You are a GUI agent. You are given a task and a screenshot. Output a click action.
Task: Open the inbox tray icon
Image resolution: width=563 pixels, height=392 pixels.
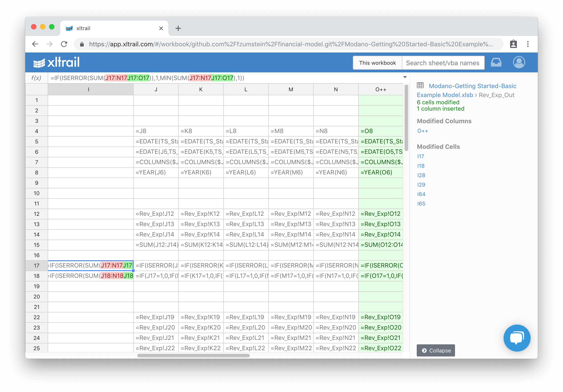coord(496,62)
